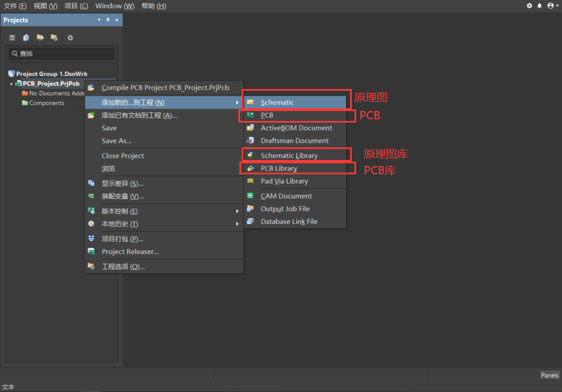
Task: Open the 帮助 (H) menu
Action: click(x=154, y=5)
